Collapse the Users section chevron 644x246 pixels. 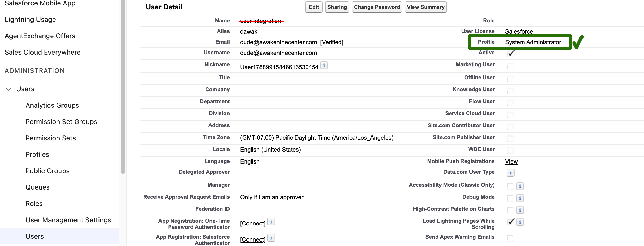[x=8, y=89]
